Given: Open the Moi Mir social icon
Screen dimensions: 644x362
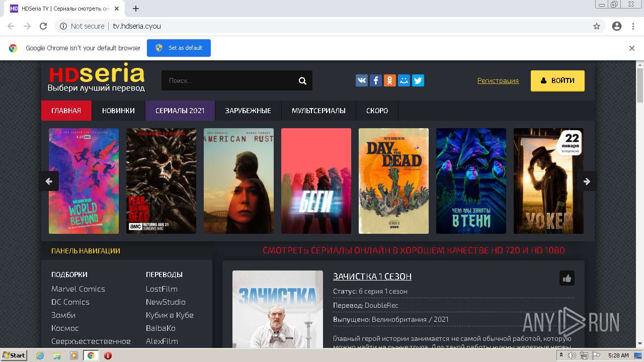Looking at the screenshot, I should tap(404, 80).
